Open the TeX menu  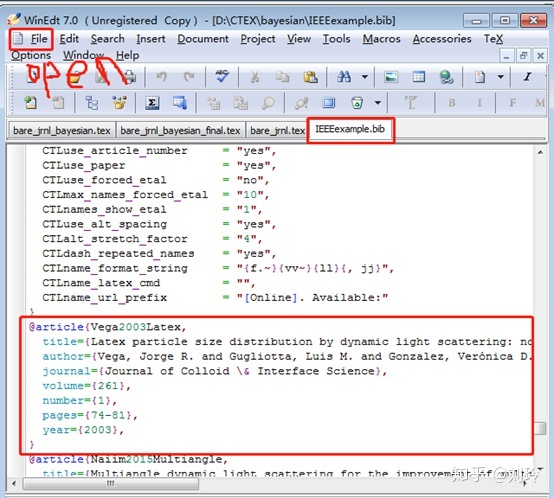[493, 39]
